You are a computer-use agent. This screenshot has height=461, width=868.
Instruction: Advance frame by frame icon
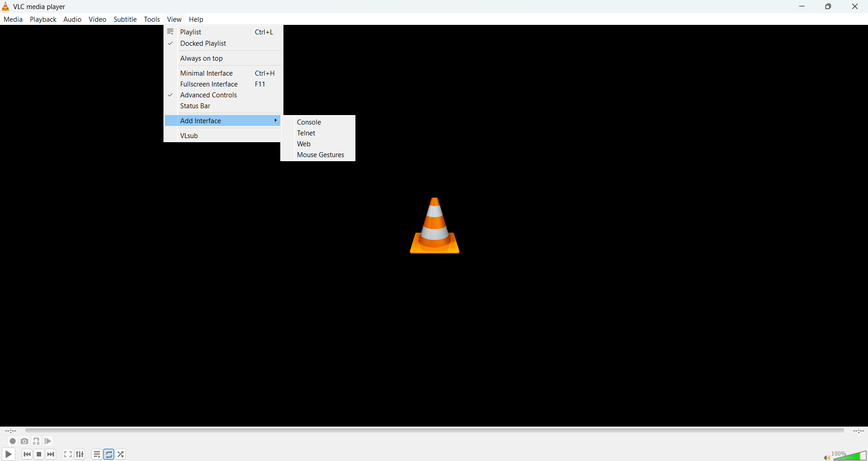(48, 441)
